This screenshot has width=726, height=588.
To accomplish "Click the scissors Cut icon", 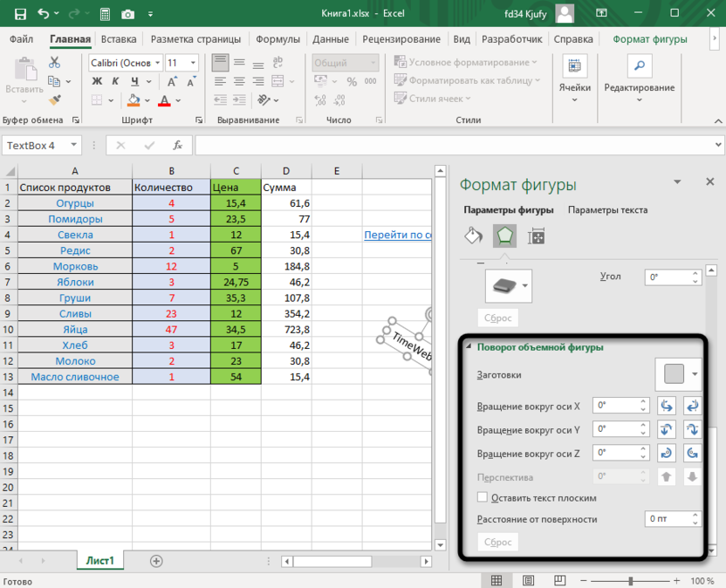I will coord(55,63).
